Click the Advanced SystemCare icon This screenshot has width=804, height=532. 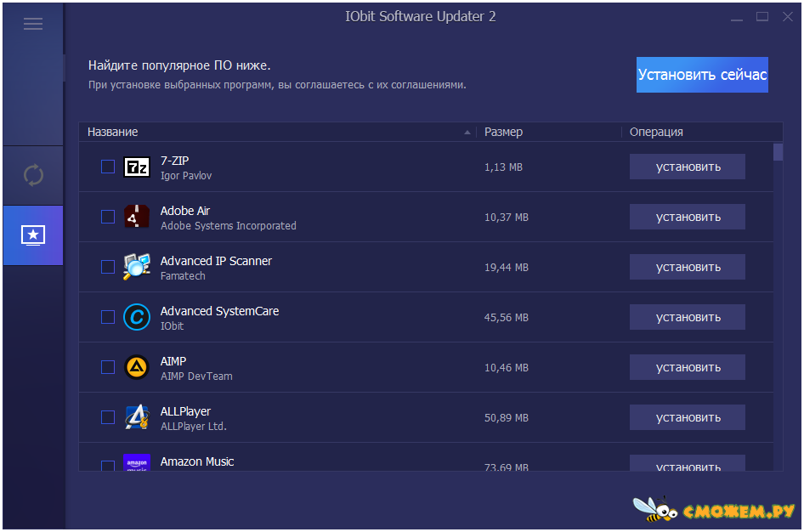coord(137,317)
